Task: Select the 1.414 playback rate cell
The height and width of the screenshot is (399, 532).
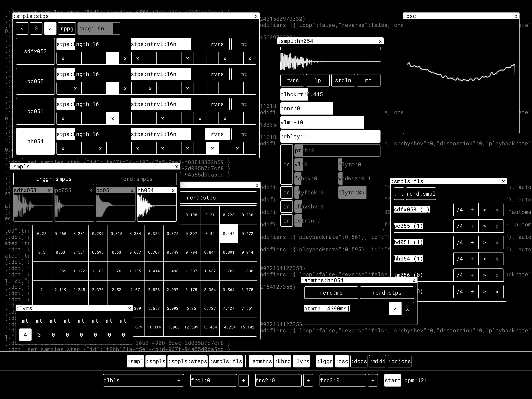Action: (x=154, y=271)
